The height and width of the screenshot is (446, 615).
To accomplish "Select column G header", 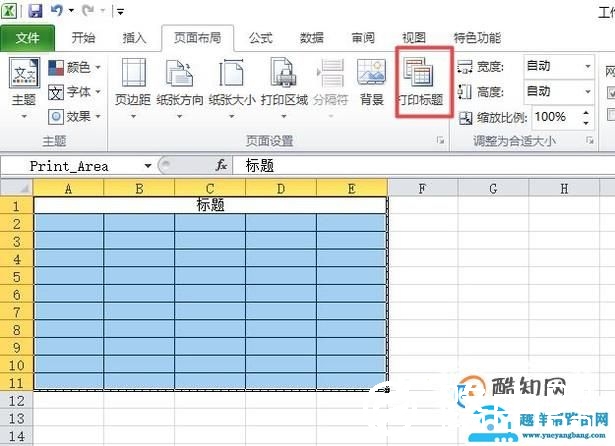I will 493,189.
